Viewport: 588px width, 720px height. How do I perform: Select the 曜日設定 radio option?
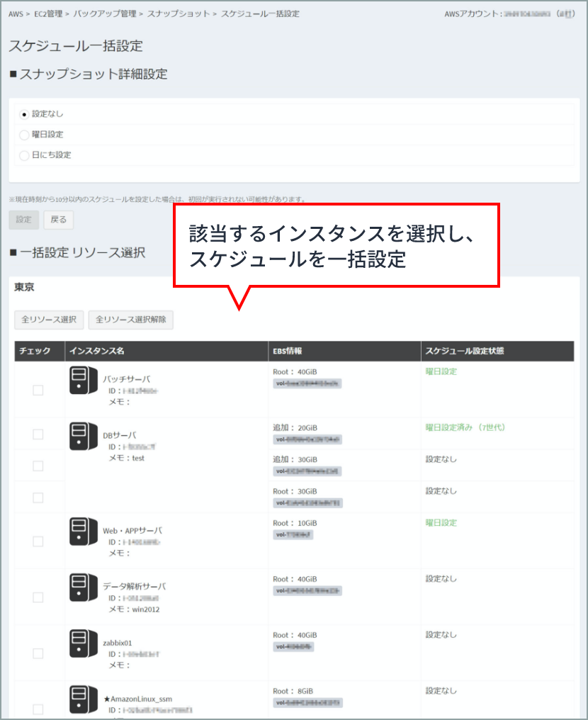(x=25, y=135)
